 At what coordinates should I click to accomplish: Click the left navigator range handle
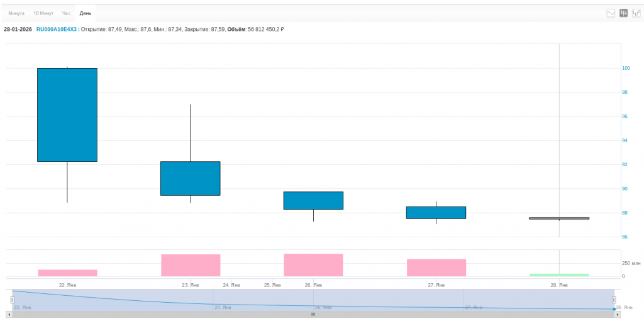pos(12,300)
